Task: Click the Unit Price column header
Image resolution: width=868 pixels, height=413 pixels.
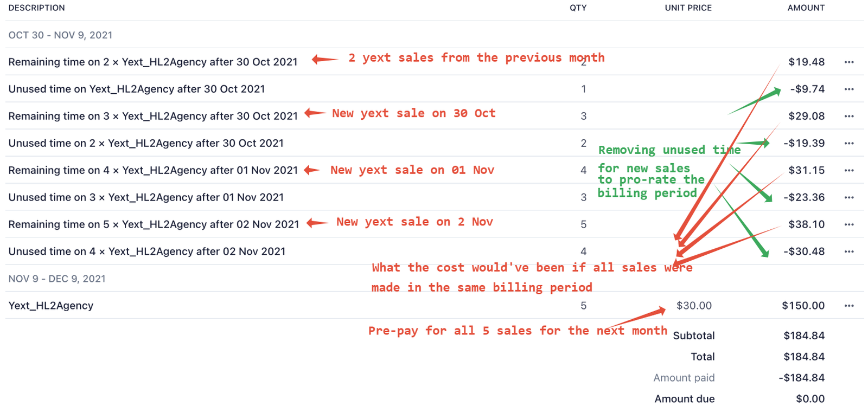Action: tap(688, 8)
